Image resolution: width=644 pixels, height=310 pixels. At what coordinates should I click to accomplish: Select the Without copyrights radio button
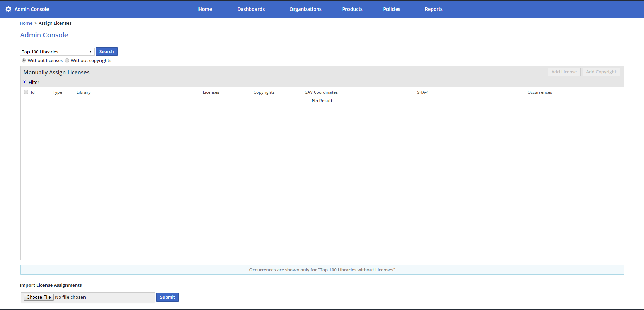pos(67,60)
